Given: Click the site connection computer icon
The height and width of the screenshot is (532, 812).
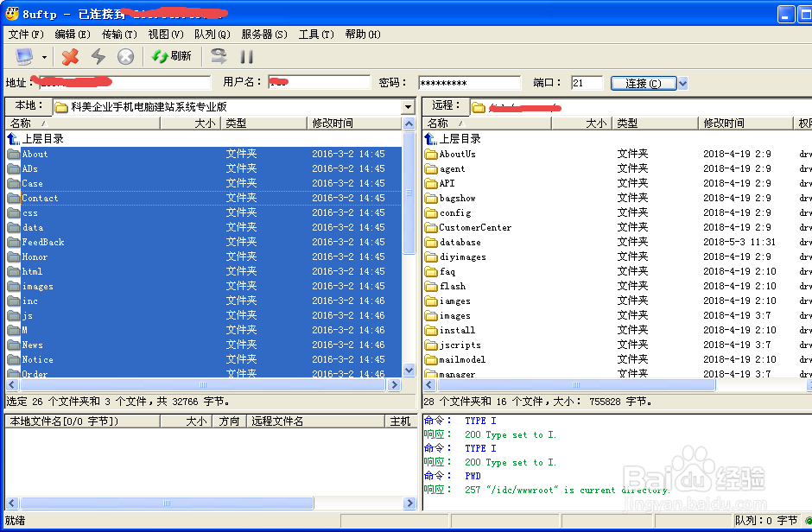Looking at the screenshot, I should [23, 57].
